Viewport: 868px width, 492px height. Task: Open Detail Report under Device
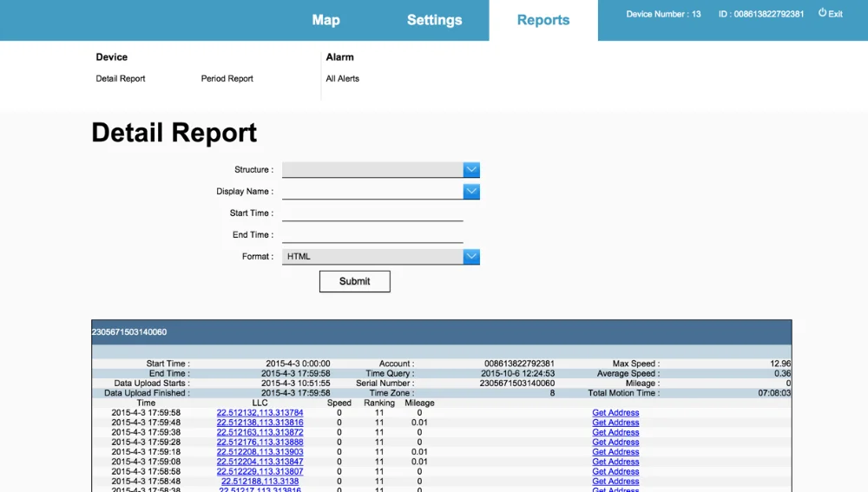(121, 79)
